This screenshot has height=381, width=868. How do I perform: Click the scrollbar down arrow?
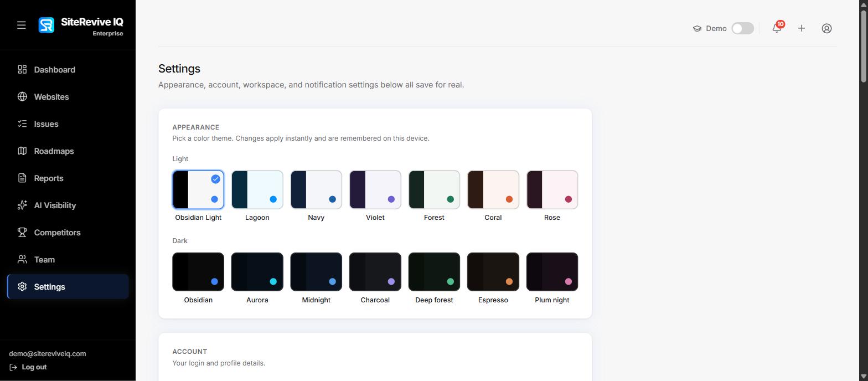pyautogui.click(x=863, y=377)
